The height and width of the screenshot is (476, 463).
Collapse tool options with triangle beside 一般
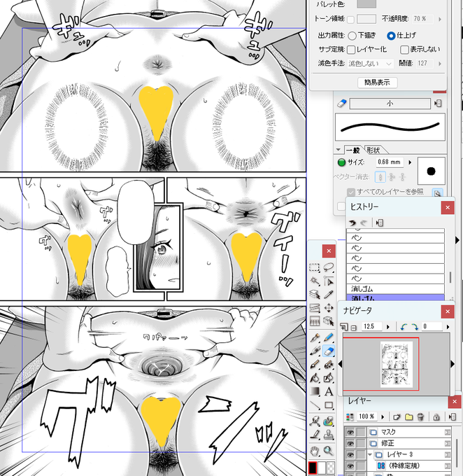(339, 150)
